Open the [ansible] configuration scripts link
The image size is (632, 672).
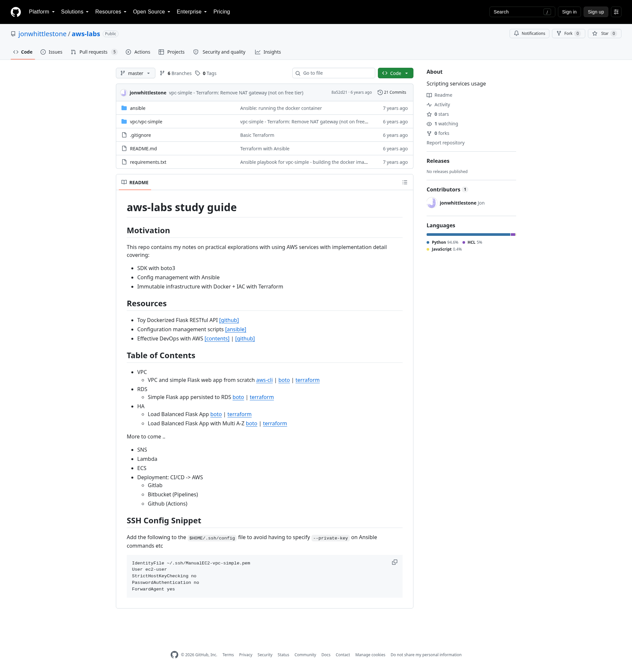pyautogui.click(x=235, y=329)
